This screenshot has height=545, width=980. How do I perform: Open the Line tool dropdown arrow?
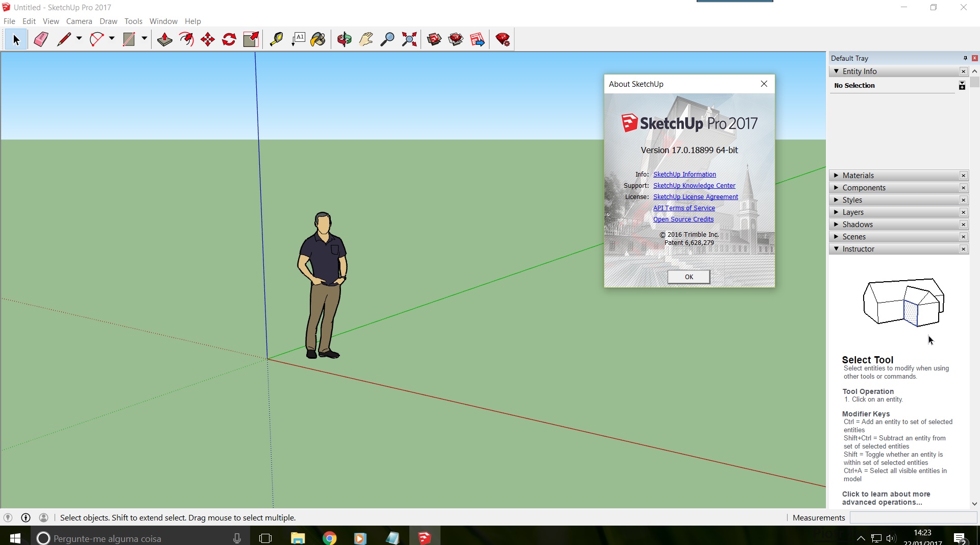click(x=79, y=38)
